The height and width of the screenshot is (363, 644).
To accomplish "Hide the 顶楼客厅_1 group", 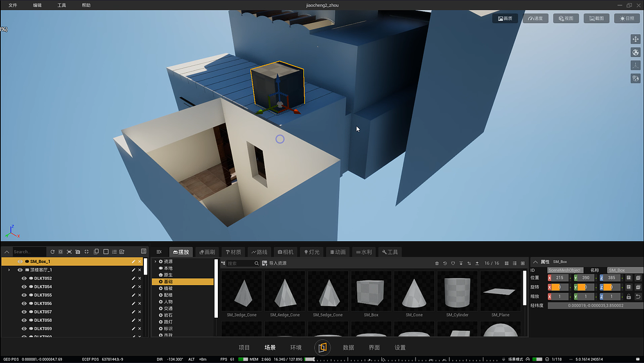I will coord(20,270).
